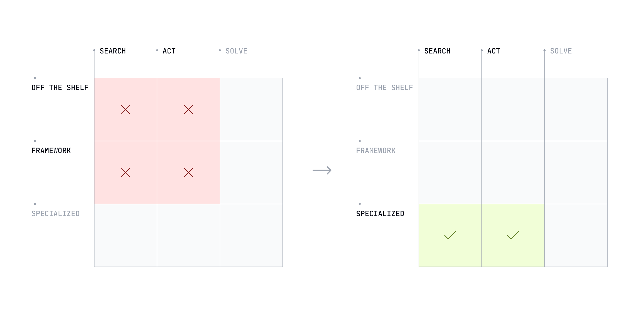Click the grayed OFF THE SHELF label on right

point(385,88)
